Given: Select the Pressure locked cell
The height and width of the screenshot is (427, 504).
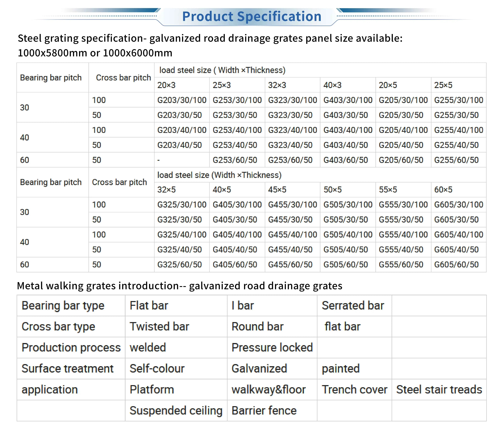Looking at the screenshot, I should pos(272,348).
